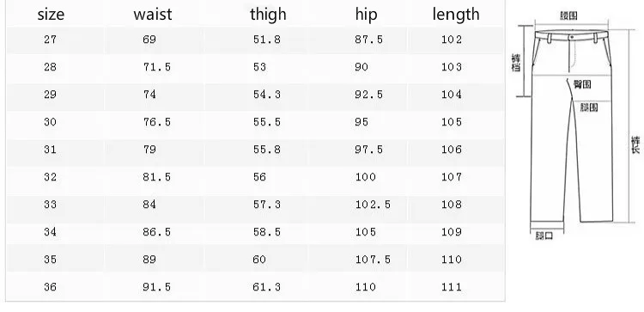Screen dimensions: 644x312
Task: Select the "waist" column header
Action: tap(152, 15)
